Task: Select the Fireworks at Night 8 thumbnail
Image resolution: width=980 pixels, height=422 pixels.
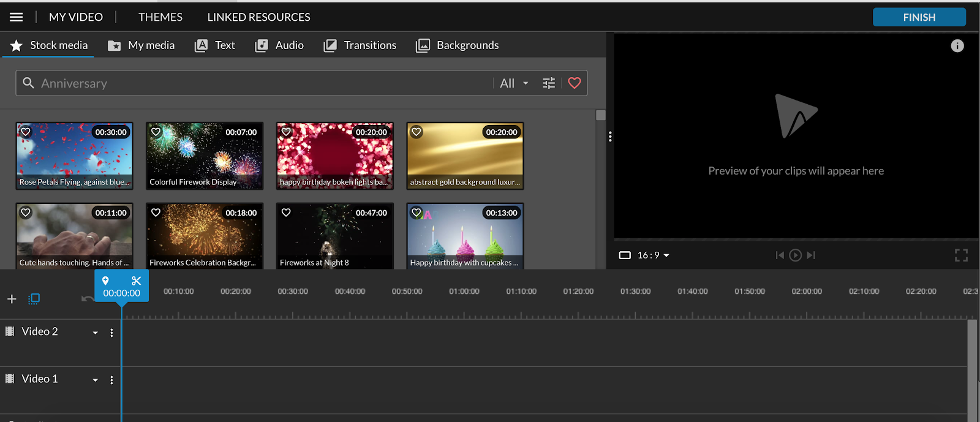Action: (x=334, y=236)
